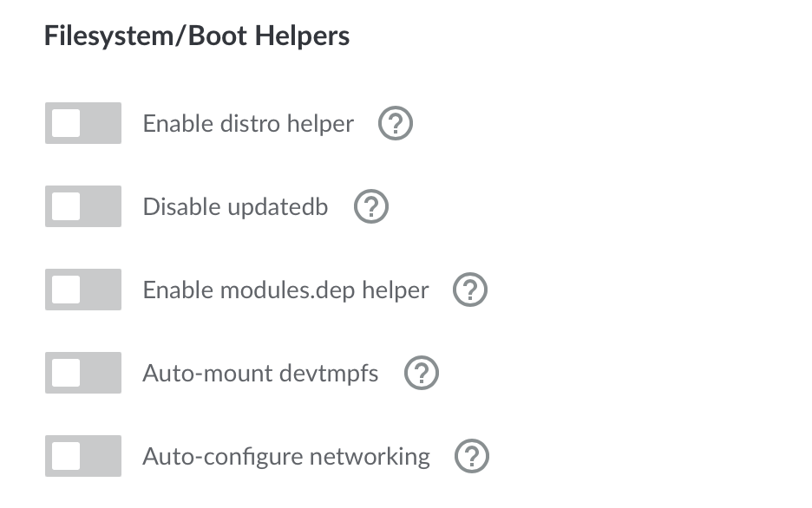Toggle the Auto-configure networking switch
812x508 pixels.
click(x=83, y=456)
